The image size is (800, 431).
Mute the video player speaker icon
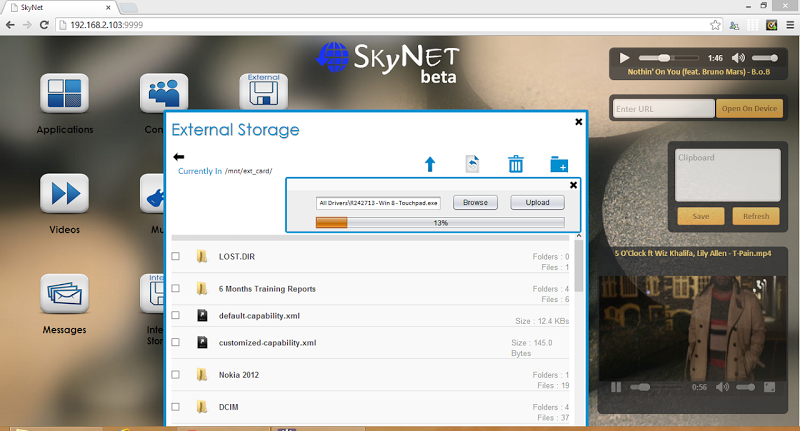click(722, 387)
